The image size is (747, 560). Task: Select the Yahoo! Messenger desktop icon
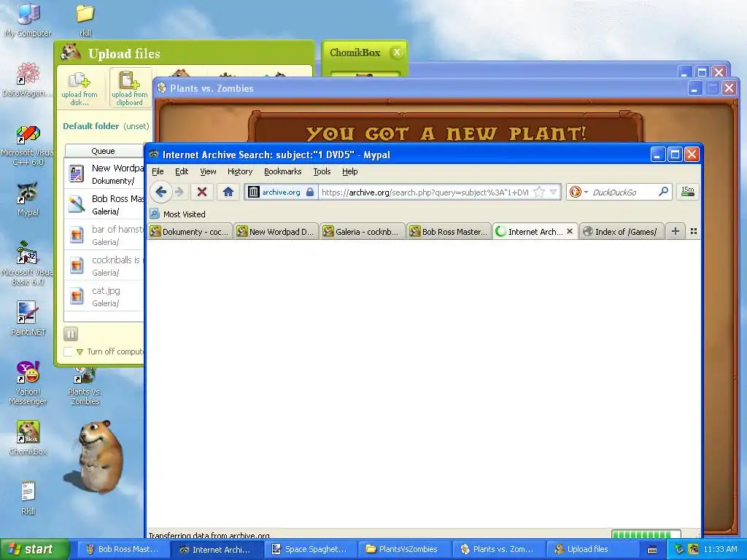[x=28, y=383]
